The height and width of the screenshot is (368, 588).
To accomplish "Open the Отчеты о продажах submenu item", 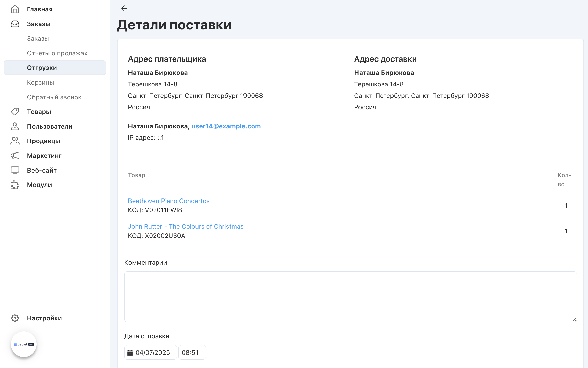I will pyautogui.click(x=57, y=53).
